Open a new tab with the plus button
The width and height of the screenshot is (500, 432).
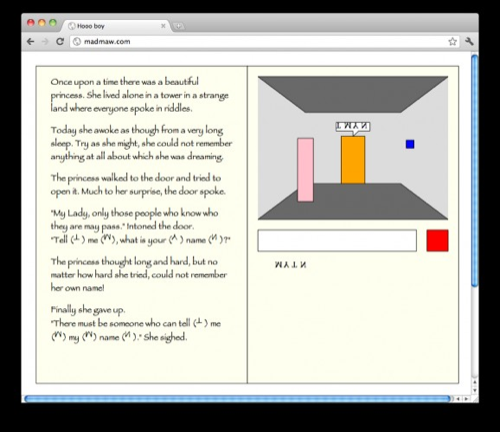click(x=179, y=26)
